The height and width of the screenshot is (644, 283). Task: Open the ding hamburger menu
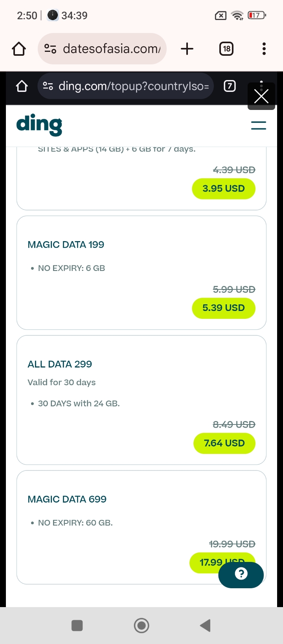258,126
